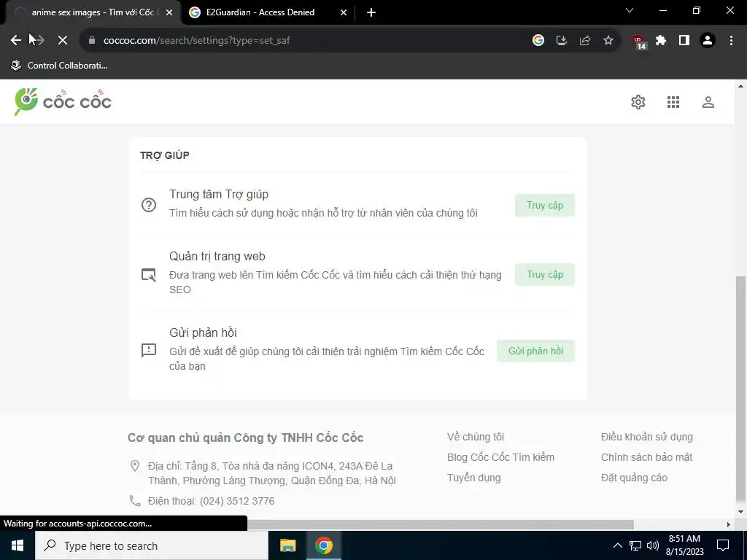Open the tab search chevron
The image size is (747, 560).
point(630,10)
